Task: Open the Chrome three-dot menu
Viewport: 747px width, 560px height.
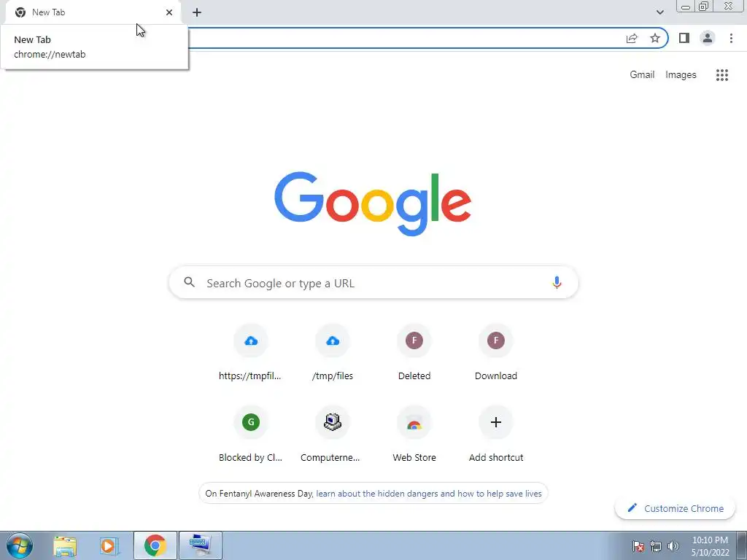Action: pos(731,38)
